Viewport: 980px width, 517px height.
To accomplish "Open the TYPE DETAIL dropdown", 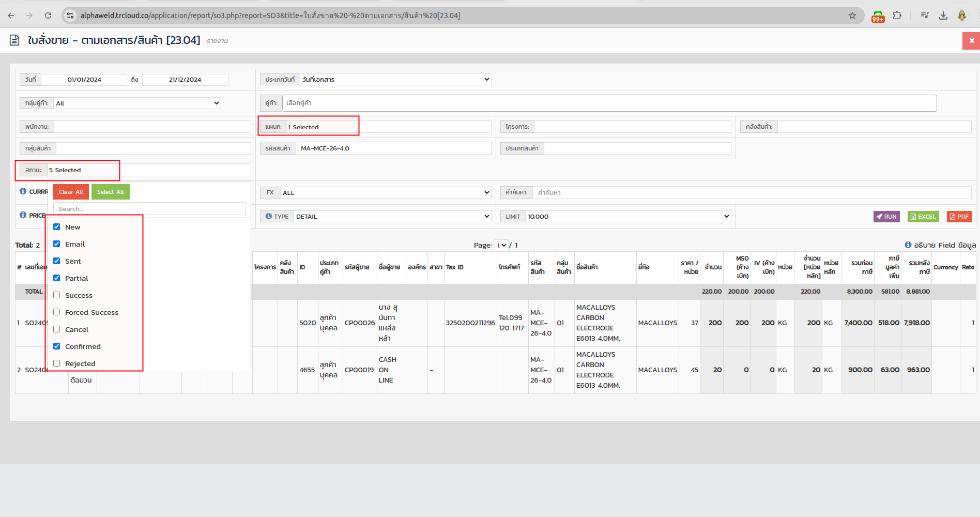I will click(392, 216).
